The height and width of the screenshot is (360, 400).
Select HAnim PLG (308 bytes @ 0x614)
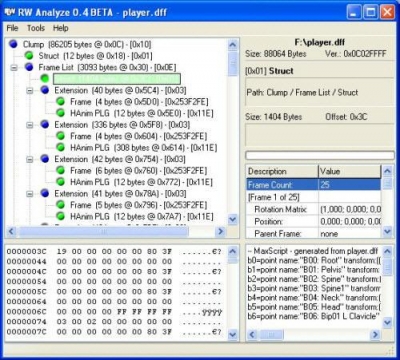point(143,148)
